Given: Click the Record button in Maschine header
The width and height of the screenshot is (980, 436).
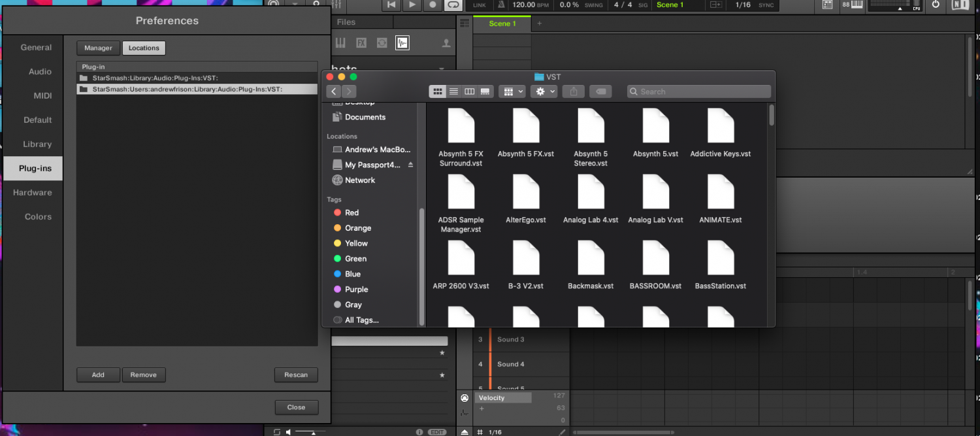Looking at the screenshot, I should [x=433, y=5].
